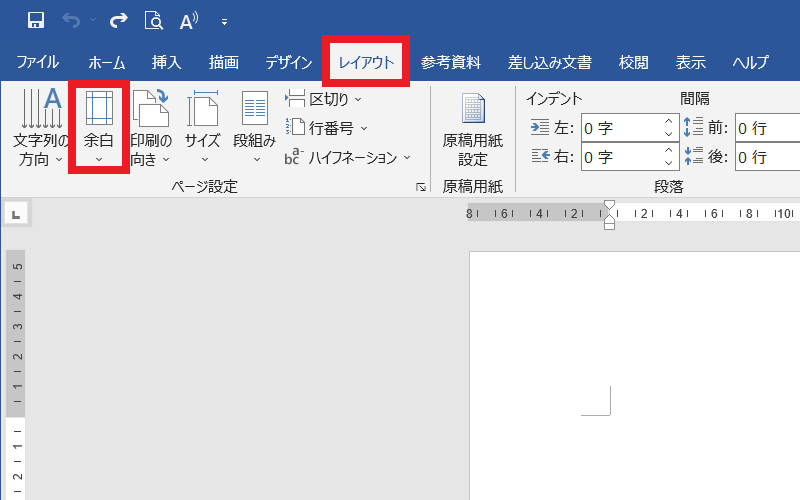
Task: Click the 原稿用紙設定 manuscript paper button
Action: [x=472, y=128]
